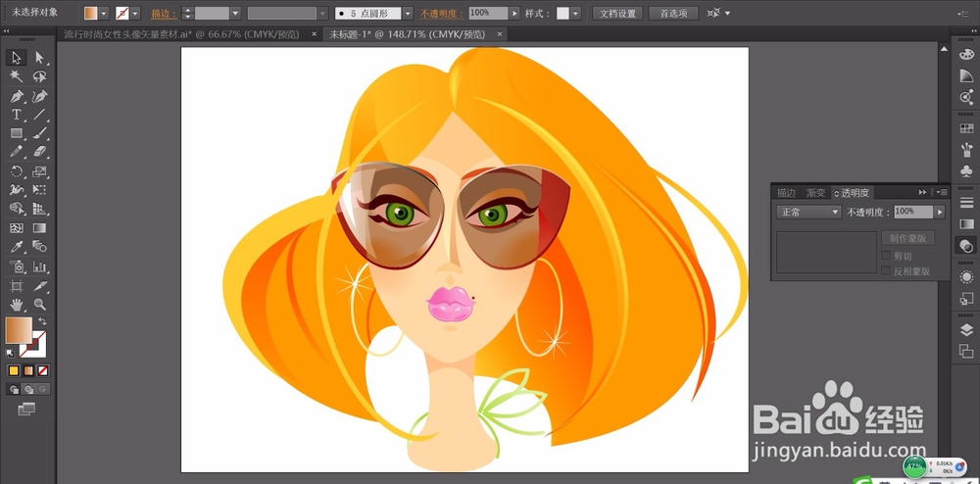Open the Transparency panel flyout menu
Screen dimensions: 980x484
pos(942,192)
